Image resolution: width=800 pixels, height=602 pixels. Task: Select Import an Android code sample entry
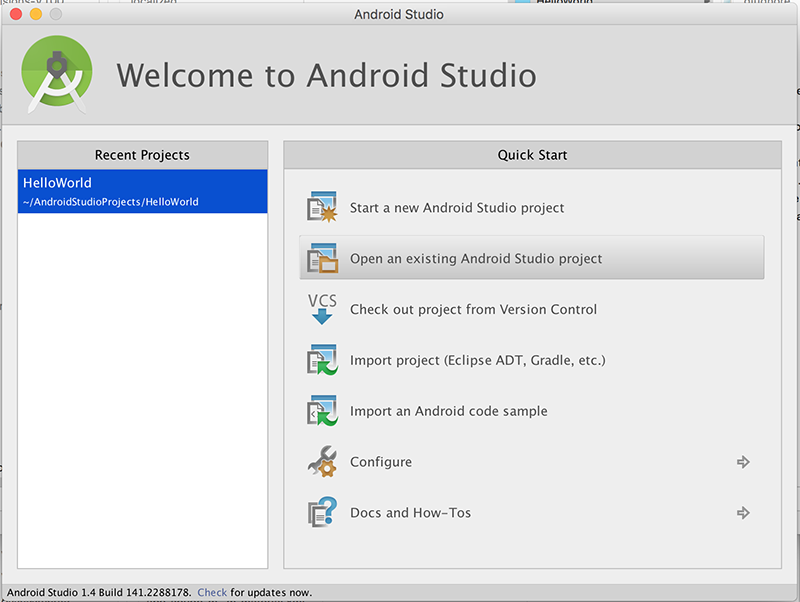tap(448, 411)
